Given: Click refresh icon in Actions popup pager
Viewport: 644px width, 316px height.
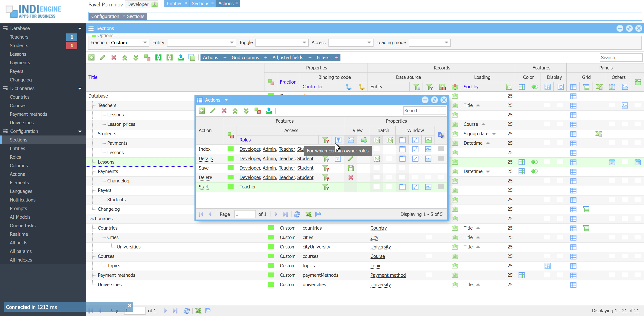Looking at the screenshot, I should pos(297,214).
